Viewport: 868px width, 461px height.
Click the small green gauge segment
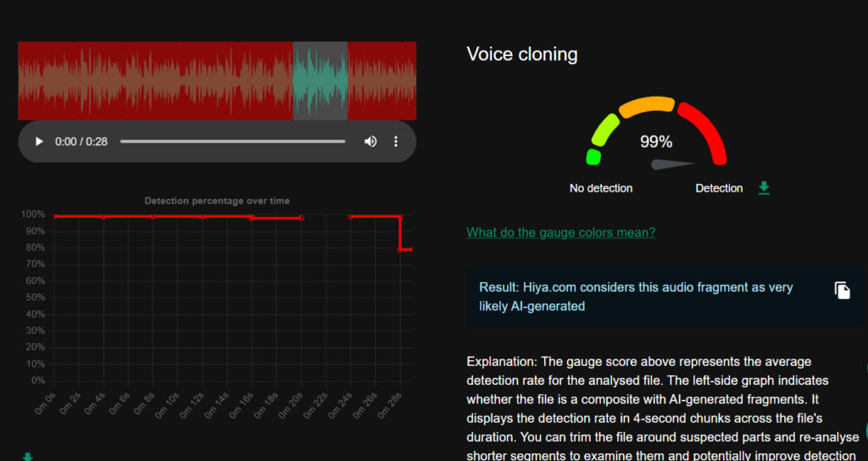coord(593,157)
